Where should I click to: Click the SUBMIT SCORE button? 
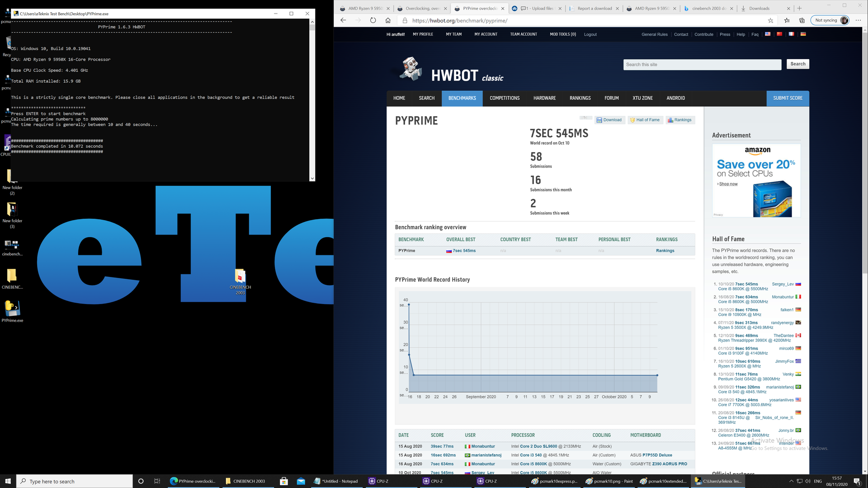pyautogui.click(x=788, y=98)
